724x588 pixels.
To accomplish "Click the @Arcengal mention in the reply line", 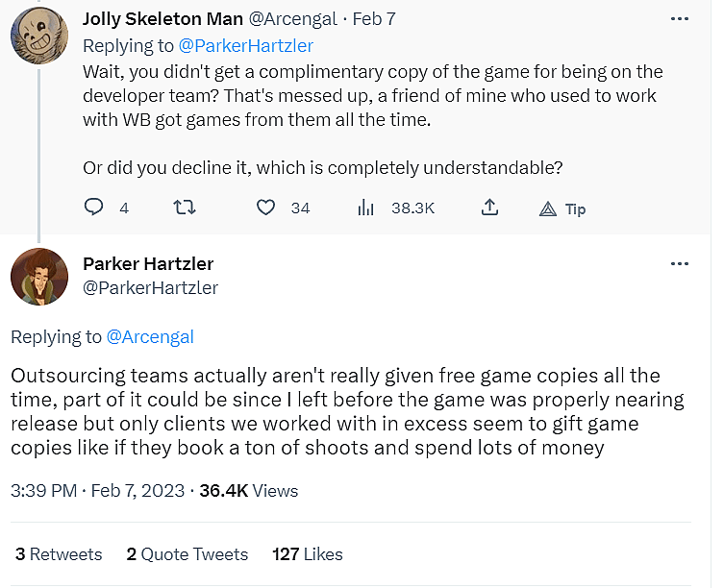I will pos(150,336).
